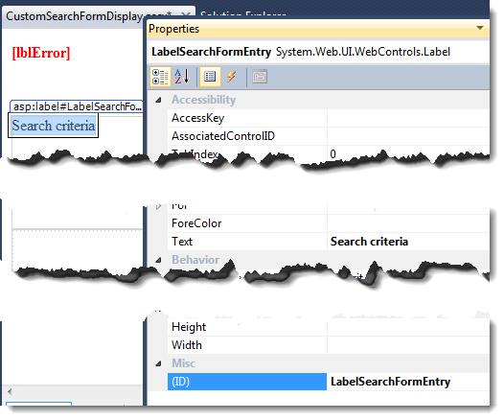Collapse the Misc category
Viewport: 504px width, 420px height.
pos(158,363)
